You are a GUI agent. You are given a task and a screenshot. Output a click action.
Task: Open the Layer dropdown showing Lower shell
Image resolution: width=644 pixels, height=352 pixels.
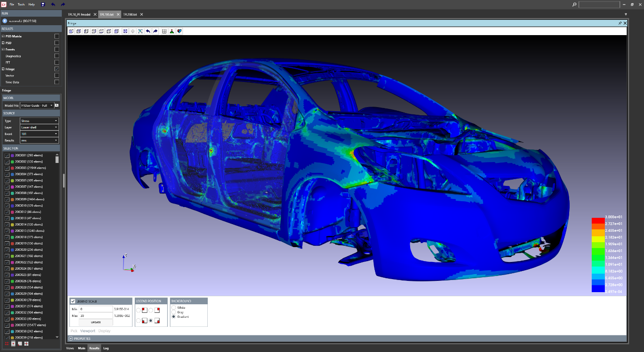pyautogui.click(x=39, y=127)
